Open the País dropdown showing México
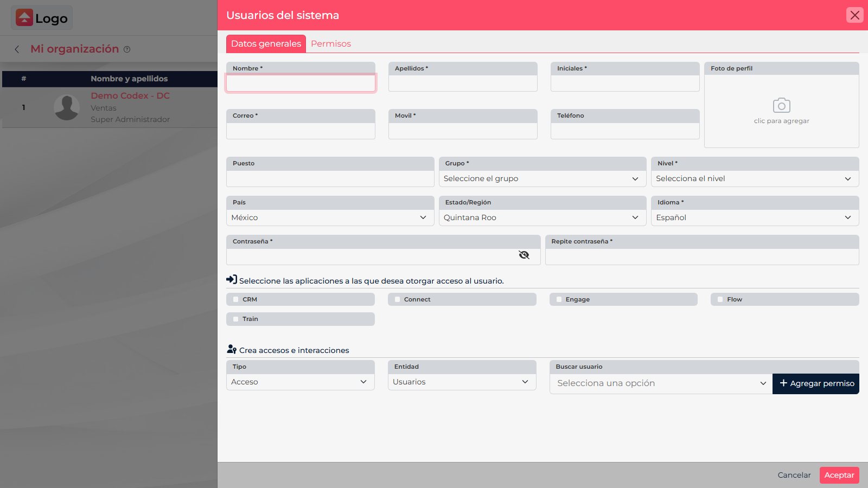The width and height of the screenshot is (868, 488). (330, 218)
